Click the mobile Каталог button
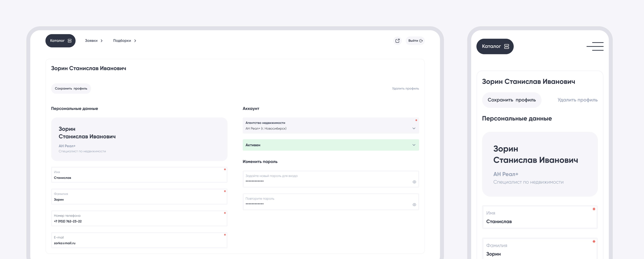The width and height of the screenshot is (644, 259). pos(495,46)
